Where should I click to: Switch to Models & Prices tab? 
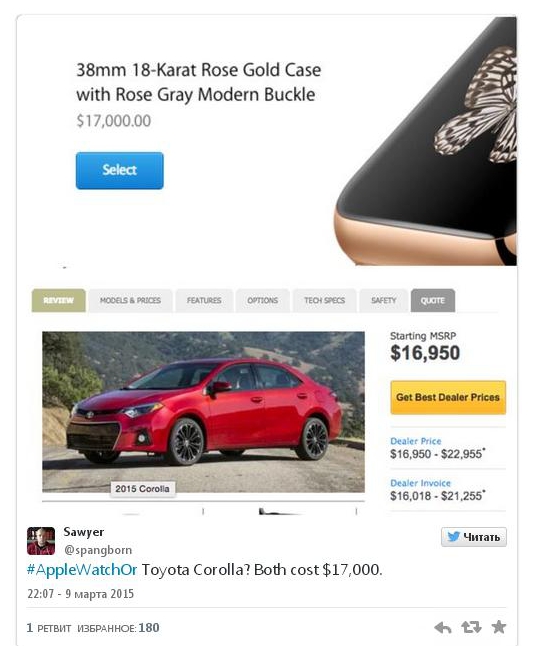[x=130, y=300]
